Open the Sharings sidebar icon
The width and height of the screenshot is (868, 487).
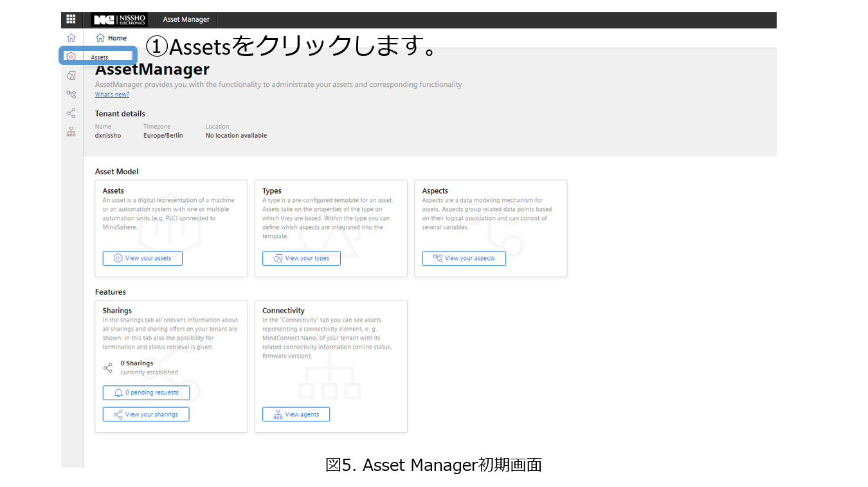(71, 113)
